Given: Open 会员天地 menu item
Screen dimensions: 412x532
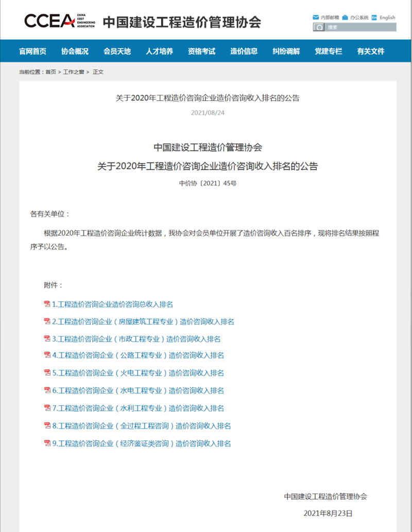Looking at the screenshot, I should click(117, 51).
